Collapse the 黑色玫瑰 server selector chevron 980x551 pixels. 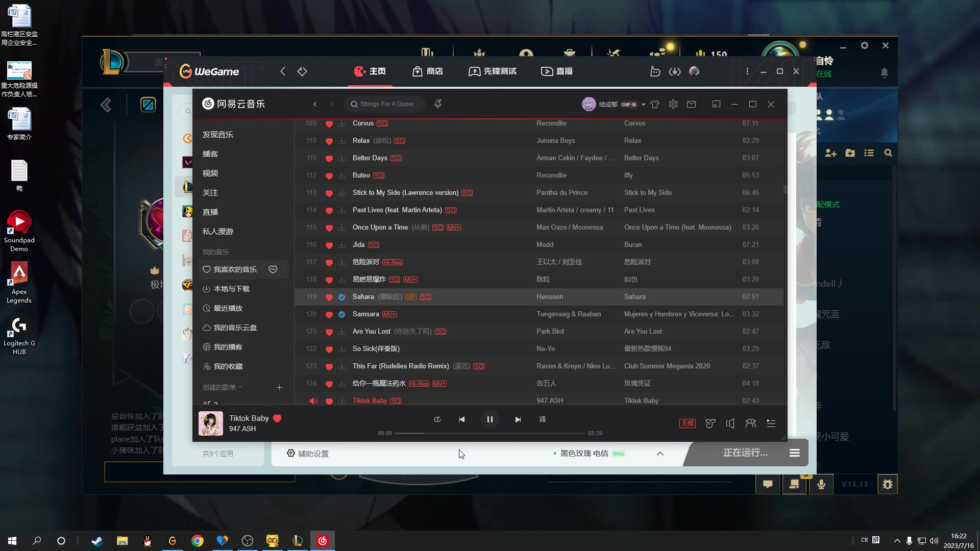point(660,454)
